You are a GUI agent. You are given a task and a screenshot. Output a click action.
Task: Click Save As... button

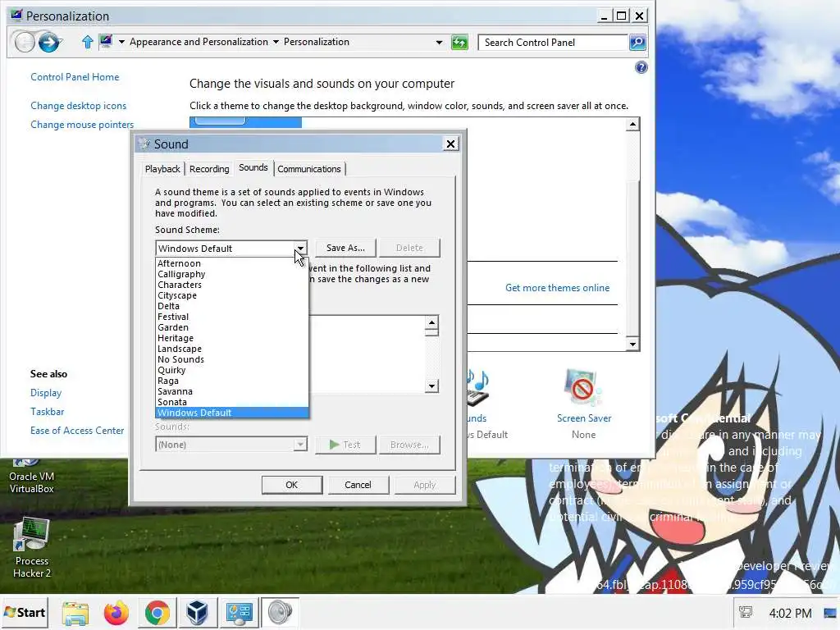tap(345, 248)
